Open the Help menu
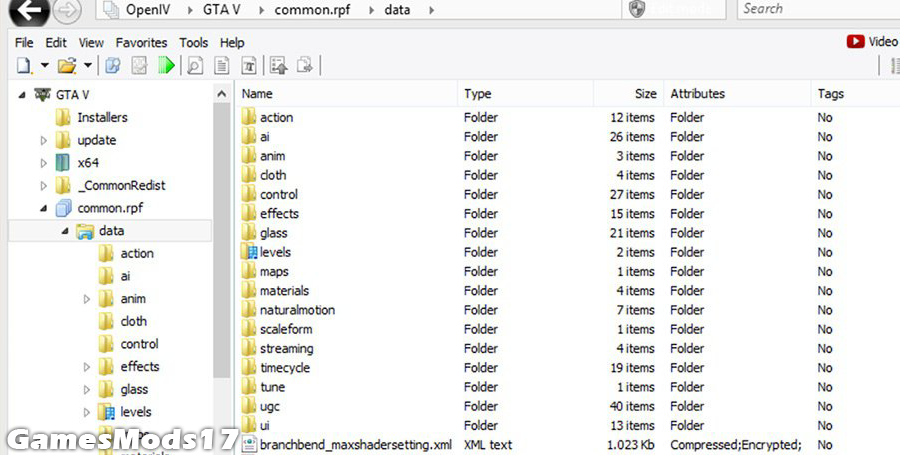The image size is (900, 455). coord(232,42)
